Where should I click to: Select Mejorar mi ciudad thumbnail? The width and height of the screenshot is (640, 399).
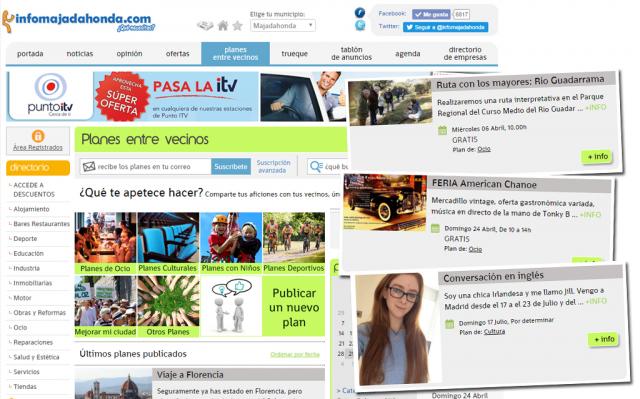click(105, 306)
